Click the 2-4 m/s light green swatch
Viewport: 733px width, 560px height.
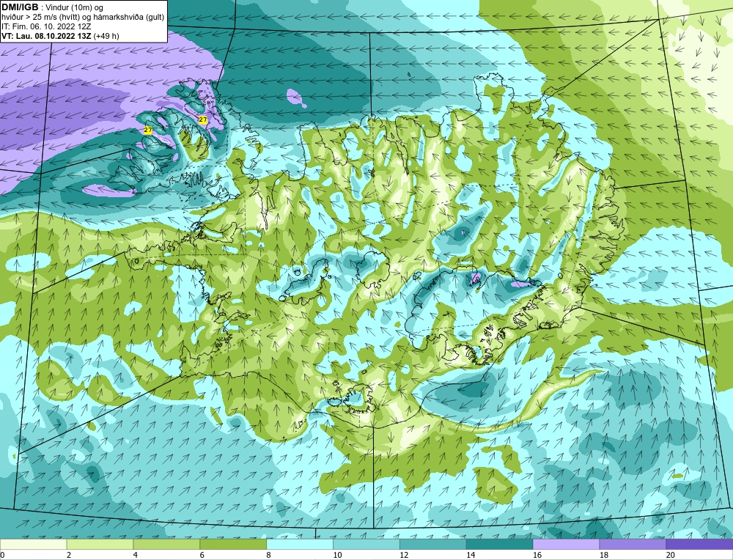100,544
